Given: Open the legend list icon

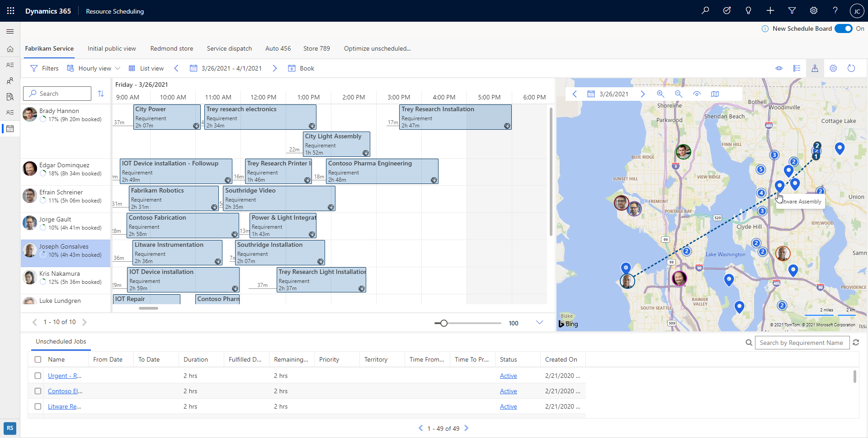Looking at the screenshot, I should tap(797, 68).
